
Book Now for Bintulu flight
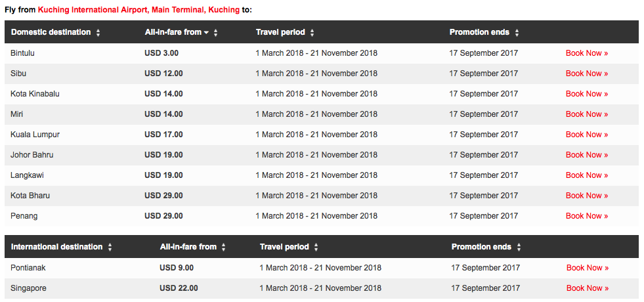(586, 53)
